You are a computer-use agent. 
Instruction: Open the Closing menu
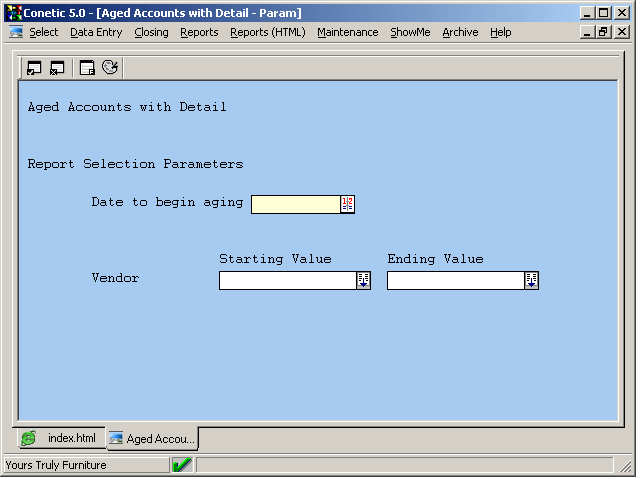[151, 32]
